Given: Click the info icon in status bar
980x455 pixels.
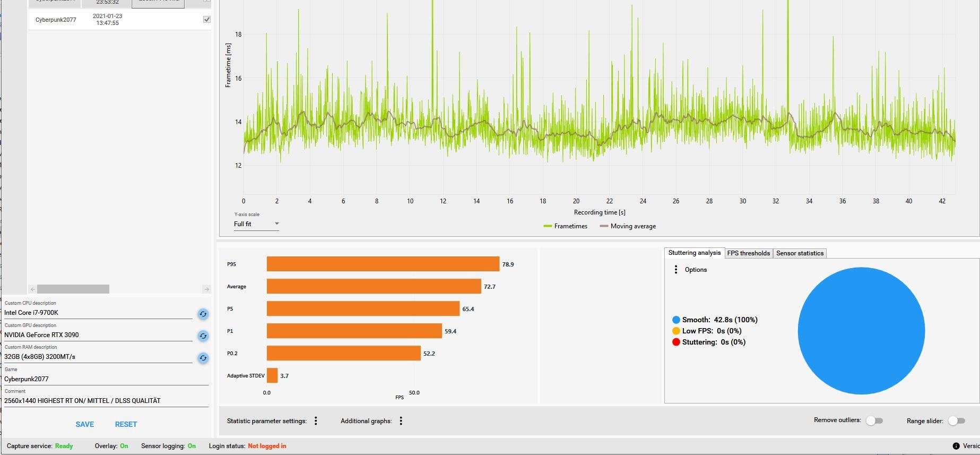Looking at the screenshot, I should point(956,446).
